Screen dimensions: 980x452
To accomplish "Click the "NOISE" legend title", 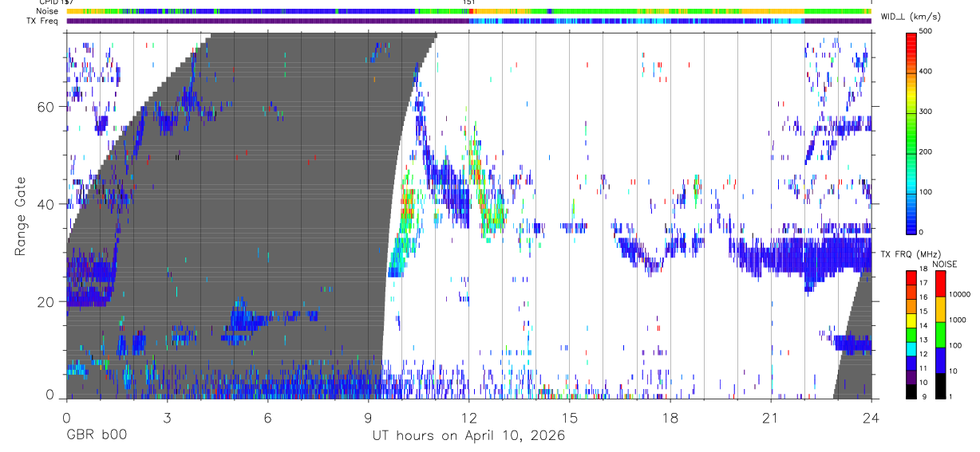I will pyautogui.click(x=944, y=264).
